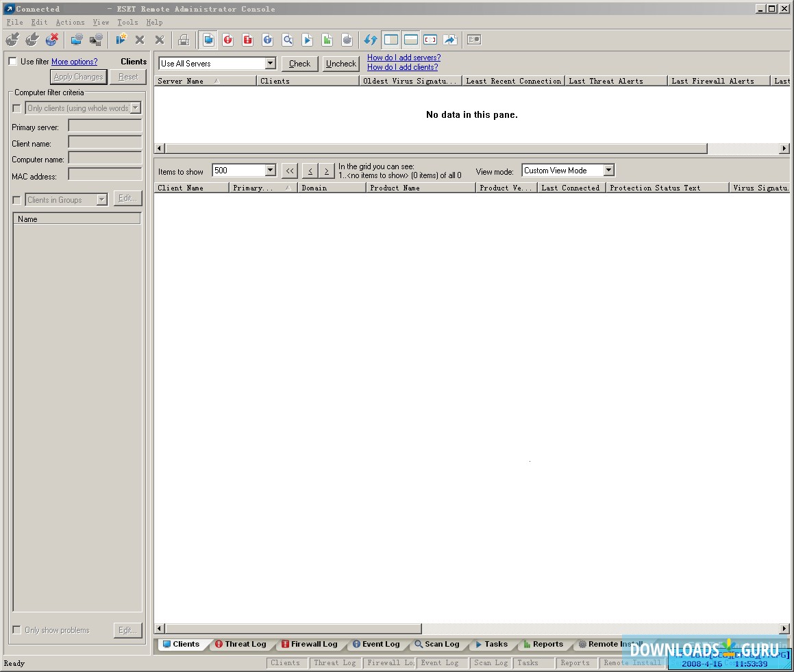This screenshot has height=672, width=794.
Task: Open the Use All Servers dropdown
Action: tap(270, 63)
